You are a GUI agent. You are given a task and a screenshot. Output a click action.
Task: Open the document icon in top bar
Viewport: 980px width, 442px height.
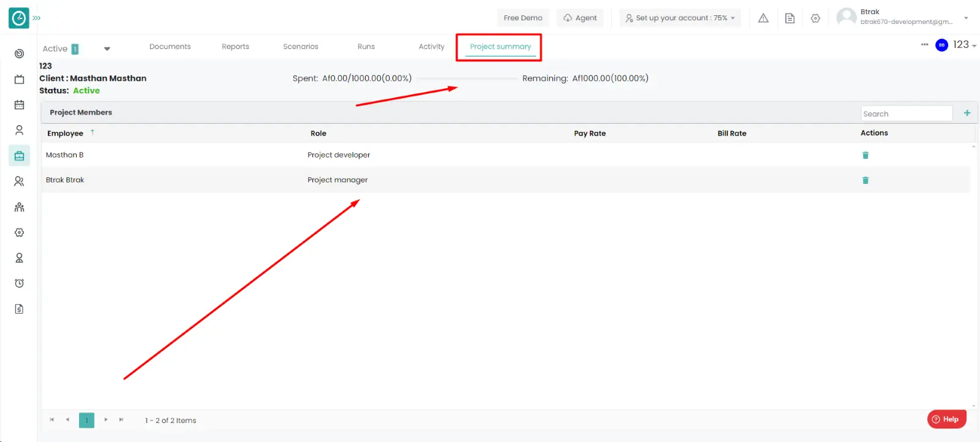pyautogui.click(x=790, y=18)
